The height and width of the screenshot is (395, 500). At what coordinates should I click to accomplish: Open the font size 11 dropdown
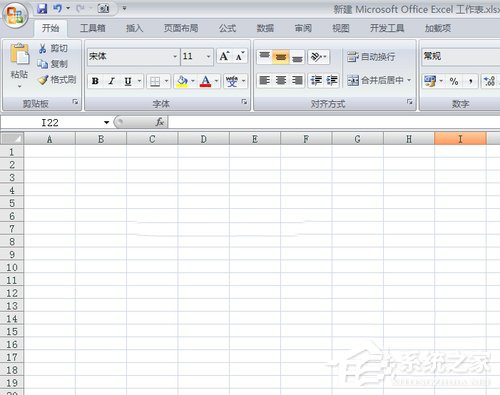208,56
